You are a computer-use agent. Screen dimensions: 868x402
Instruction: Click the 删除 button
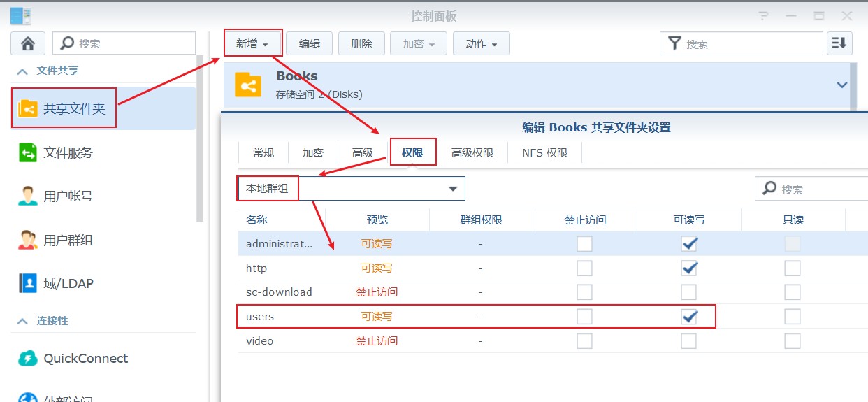(361, 43)
